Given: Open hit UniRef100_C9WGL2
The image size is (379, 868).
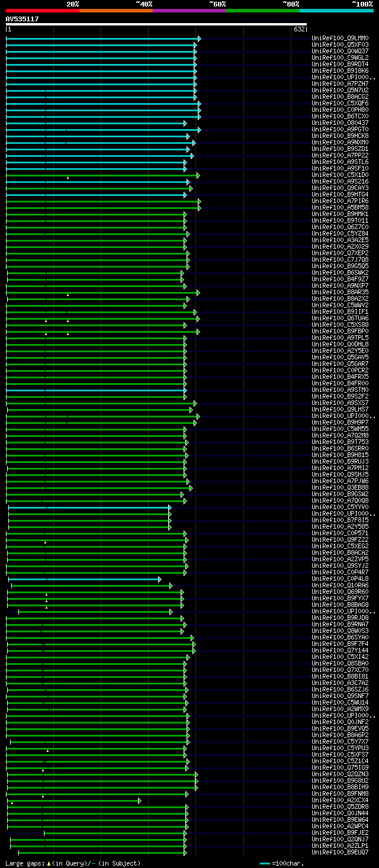Looking at the screenshot, I should tap(340, 58).
